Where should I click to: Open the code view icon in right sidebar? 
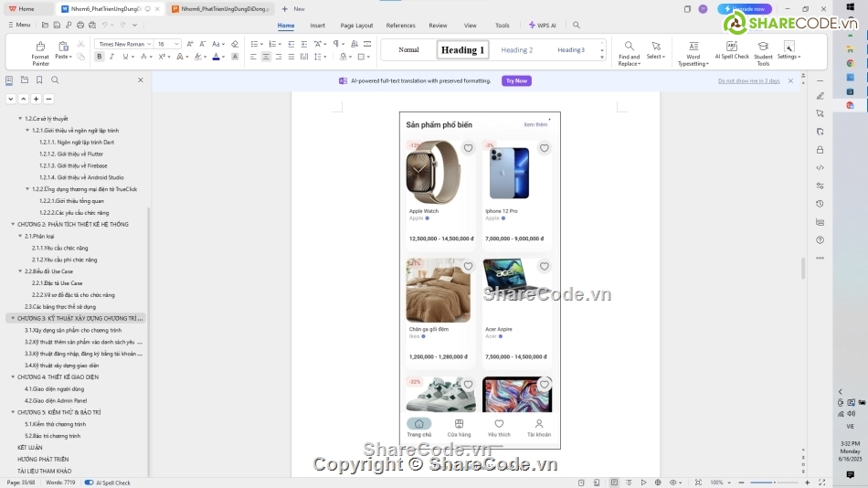coord(820,167)
